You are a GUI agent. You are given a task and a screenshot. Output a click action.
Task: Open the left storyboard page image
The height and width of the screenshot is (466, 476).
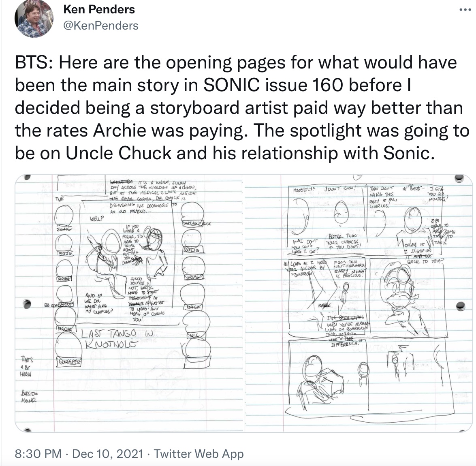pyautogui.click(x=130, y=303)
